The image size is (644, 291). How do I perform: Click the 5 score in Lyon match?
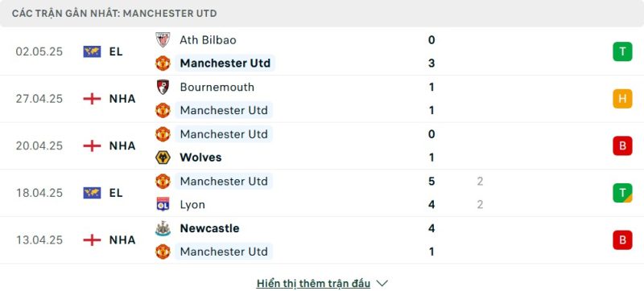click(431, 181)
